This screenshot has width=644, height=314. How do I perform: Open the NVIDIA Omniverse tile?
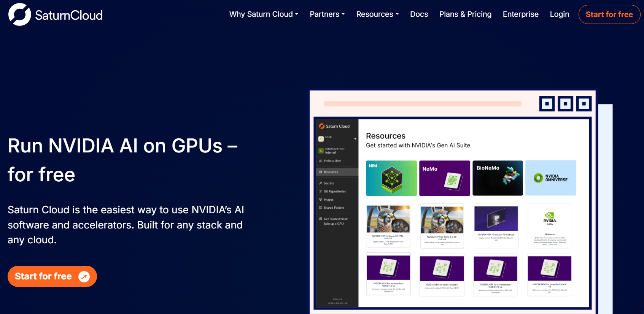point(550,178)
